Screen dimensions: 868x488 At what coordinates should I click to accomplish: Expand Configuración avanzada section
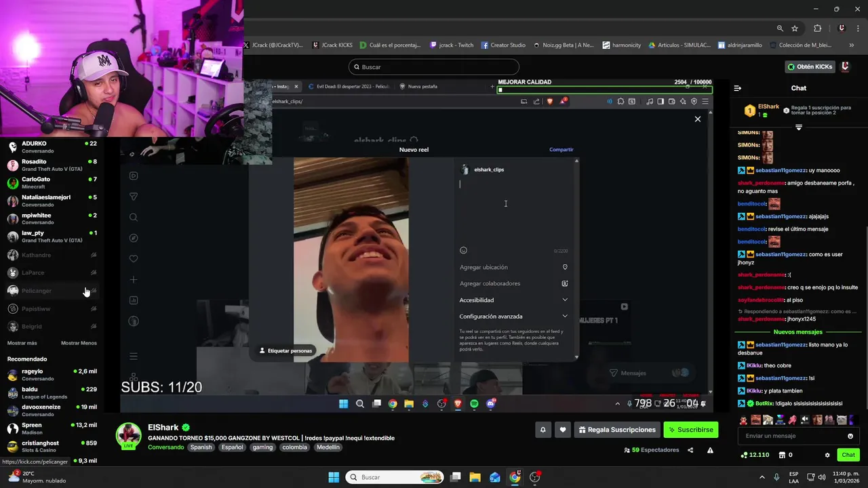[513, 316]
